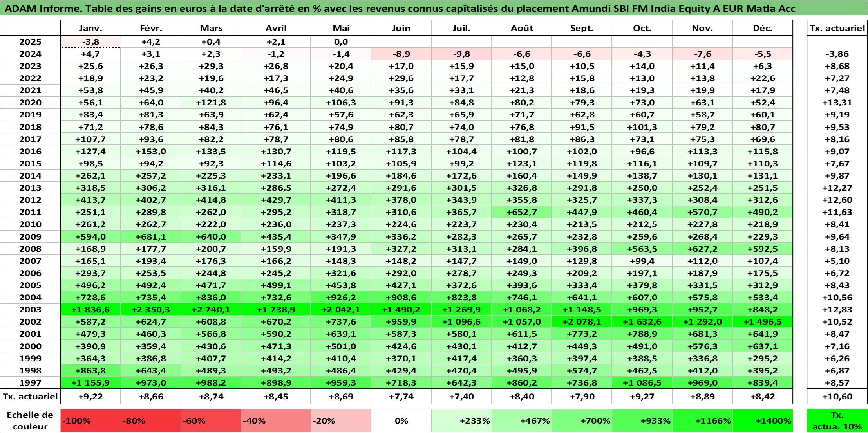The image size is (868, 433).
Task: Select the +2 078,1 September 2002 cell
Action: (x=582, y=322)
